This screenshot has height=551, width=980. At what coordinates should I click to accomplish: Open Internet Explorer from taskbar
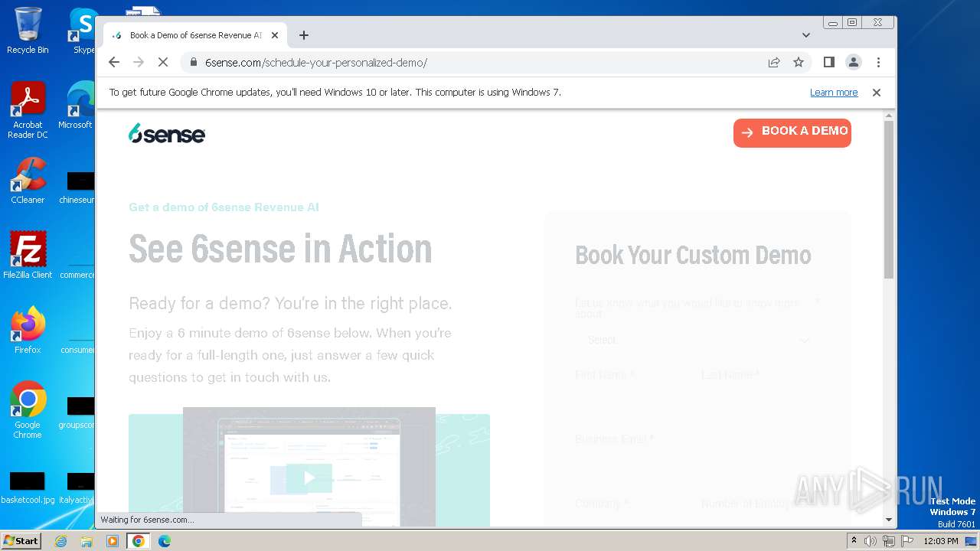coord(61,541)
